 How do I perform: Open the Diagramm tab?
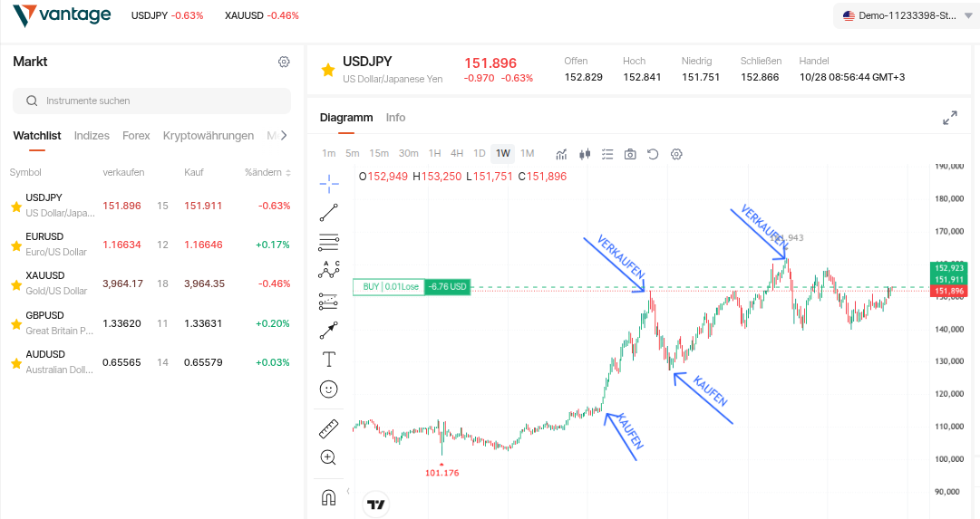pos(346,118)
